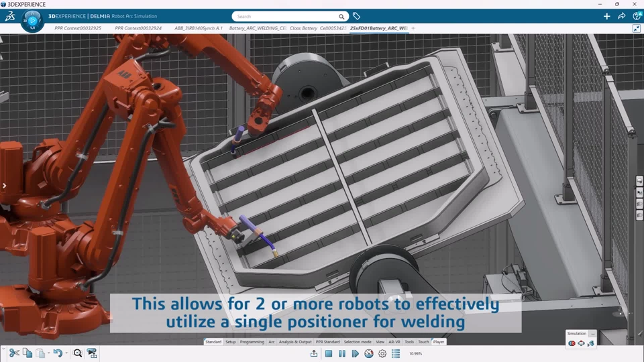644x362 pixels.
Task: Play the simulation forward
Action: point(356,353)
